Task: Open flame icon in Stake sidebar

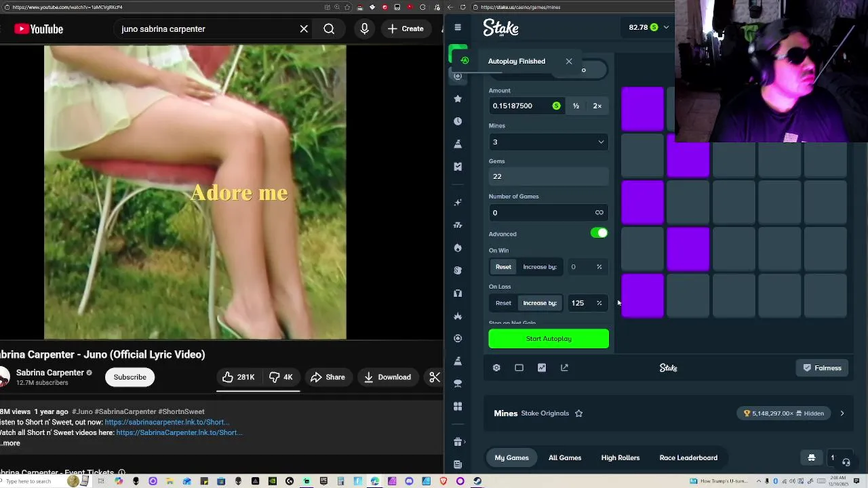Action: tap(458, 248)
